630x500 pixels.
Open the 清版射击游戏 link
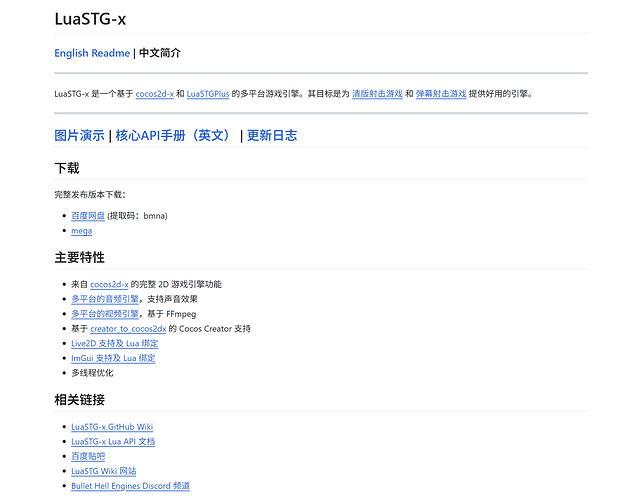click(x=377, y=94)
